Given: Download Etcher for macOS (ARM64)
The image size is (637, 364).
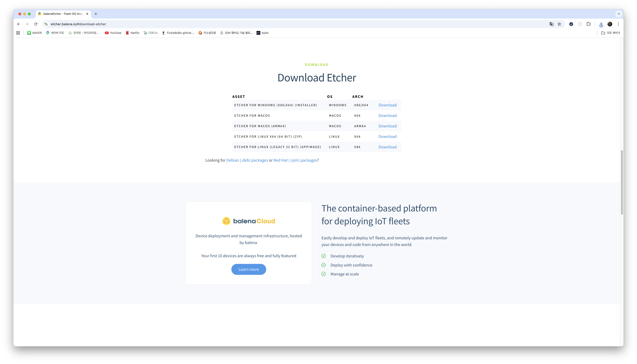Looking at the screenshot, I should (x=387, y=126).
